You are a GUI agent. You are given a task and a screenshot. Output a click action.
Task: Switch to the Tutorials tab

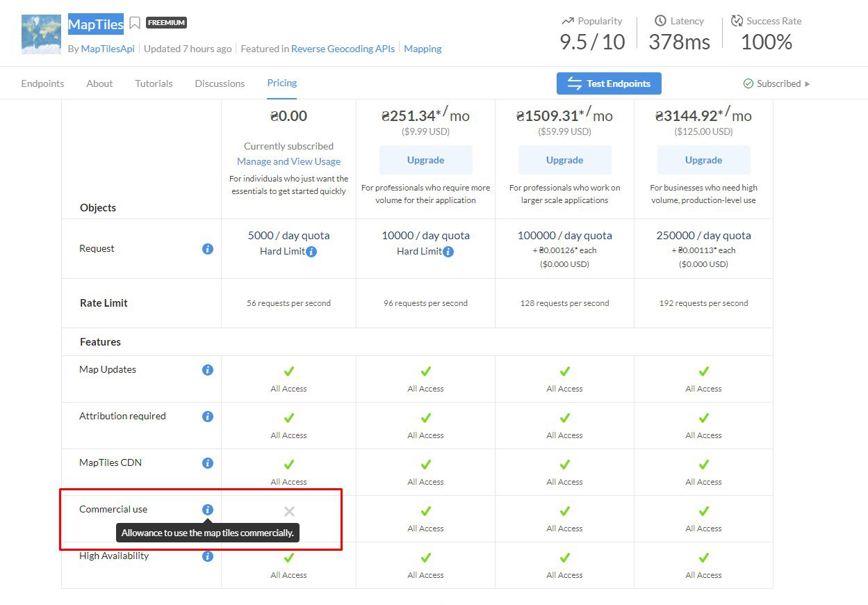click(x=154, y=83)
